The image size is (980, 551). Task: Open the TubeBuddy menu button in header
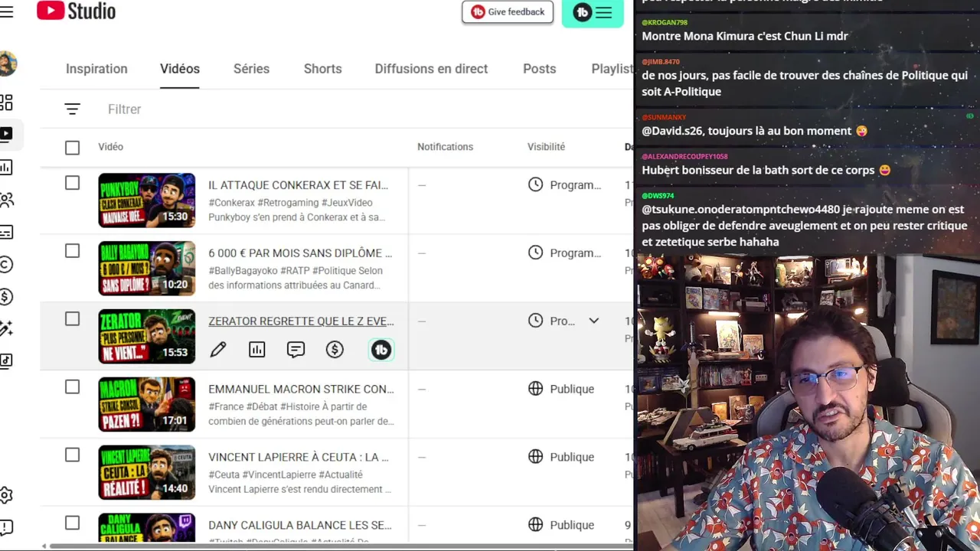(x=593, y=12)
